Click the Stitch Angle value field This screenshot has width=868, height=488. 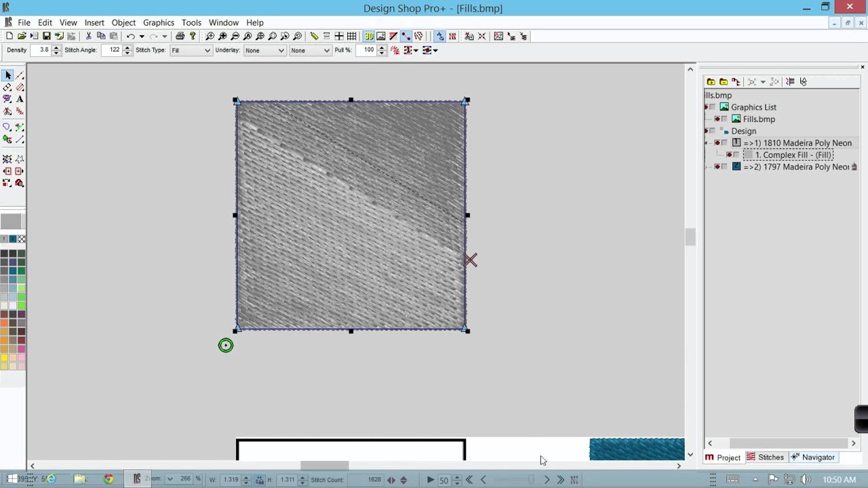[x=112, y=50]
